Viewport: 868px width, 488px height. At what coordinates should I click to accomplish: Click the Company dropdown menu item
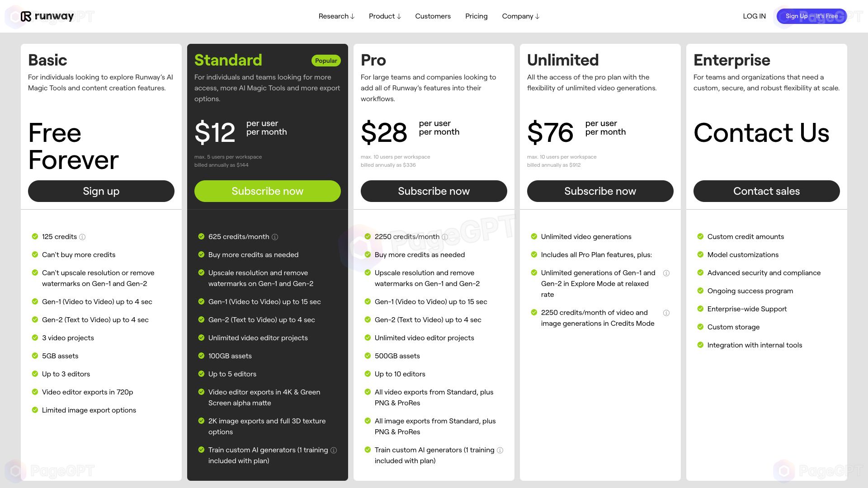520,16
